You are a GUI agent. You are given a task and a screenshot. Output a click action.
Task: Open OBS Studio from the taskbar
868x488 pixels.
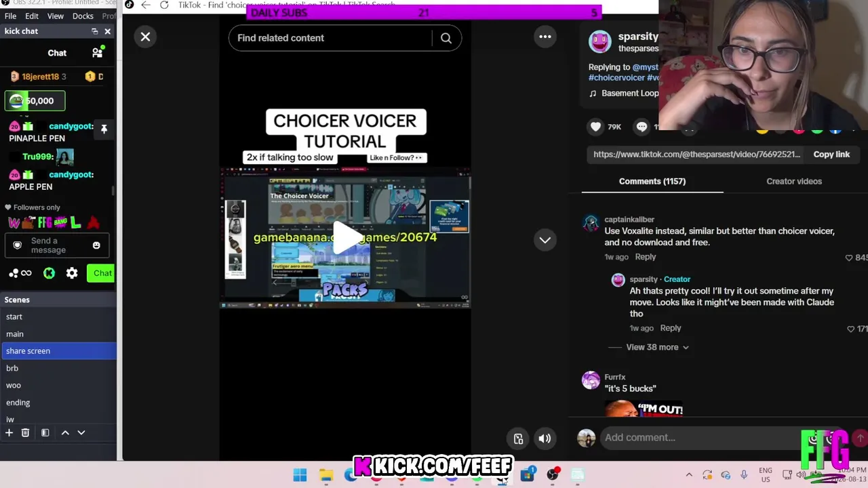tap(553, 474)
